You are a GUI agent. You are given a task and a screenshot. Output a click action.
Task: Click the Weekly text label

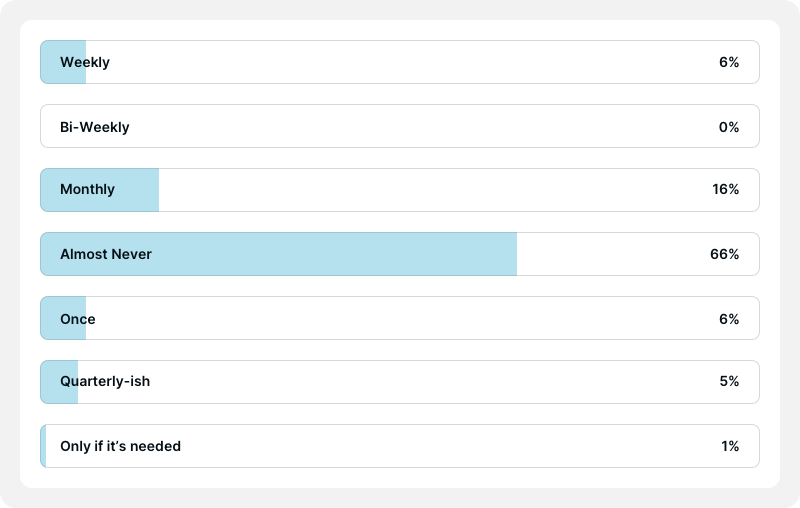point(85,62)
